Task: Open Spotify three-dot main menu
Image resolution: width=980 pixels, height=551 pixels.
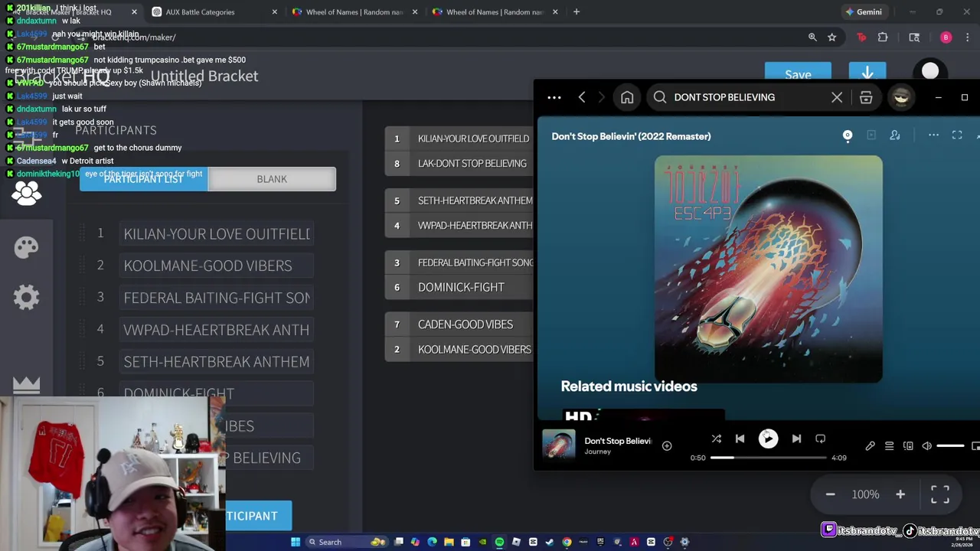Action: click(554, 97)
